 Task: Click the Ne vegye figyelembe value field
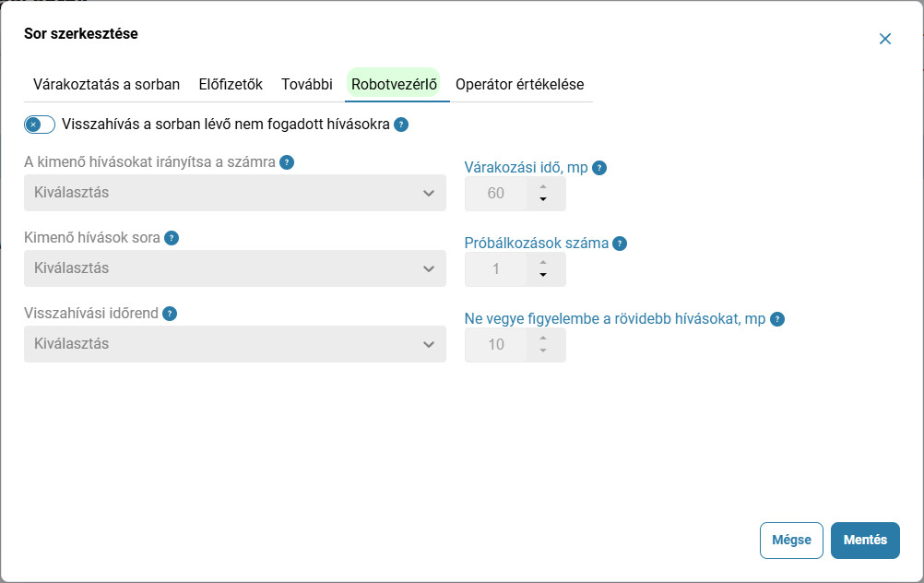click(495, 344)
